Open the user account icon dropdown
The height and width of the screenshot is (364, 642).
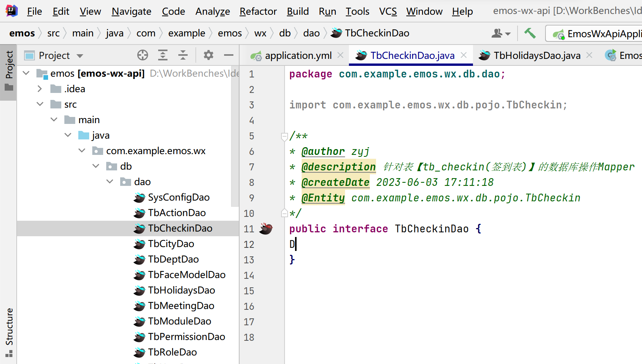click(501, 34)
